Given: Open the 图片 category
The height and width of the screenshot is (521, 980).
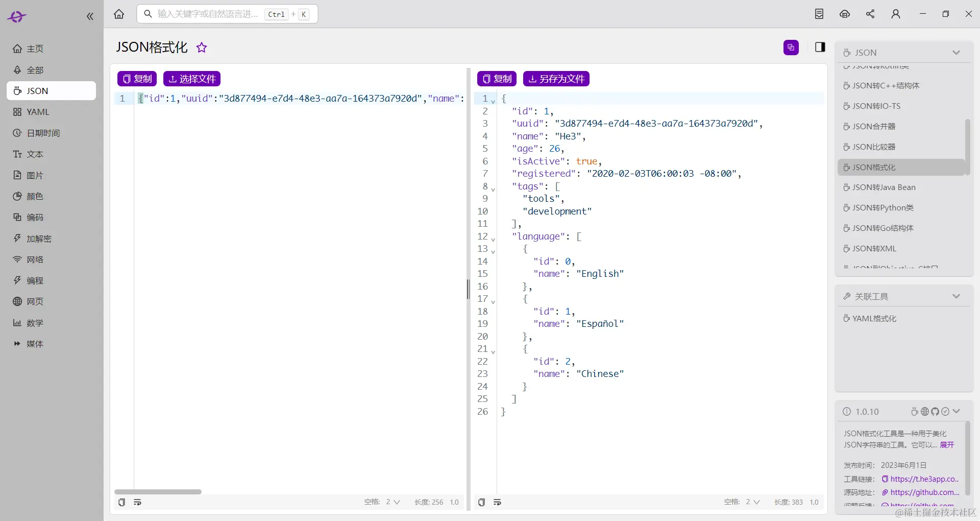Looking at the screenshot, I should tap(51, 175).
